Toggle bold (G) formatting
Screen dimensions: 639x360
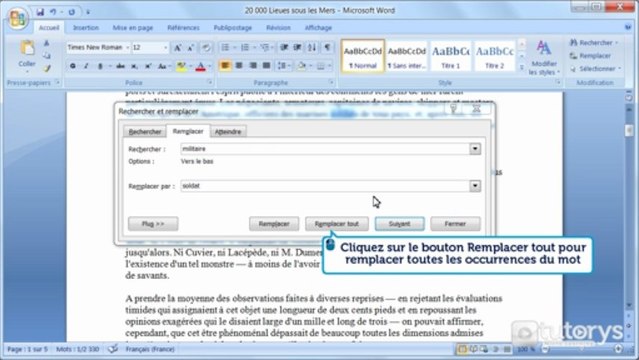[73, 66]
